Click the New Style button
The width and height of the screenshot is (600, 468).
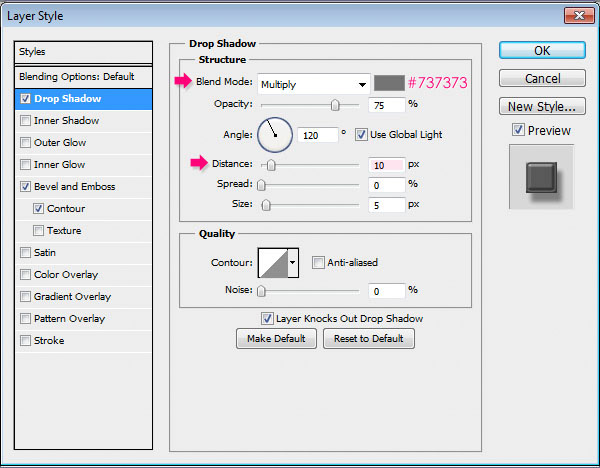pyautogui.click(x=542, y=106)
